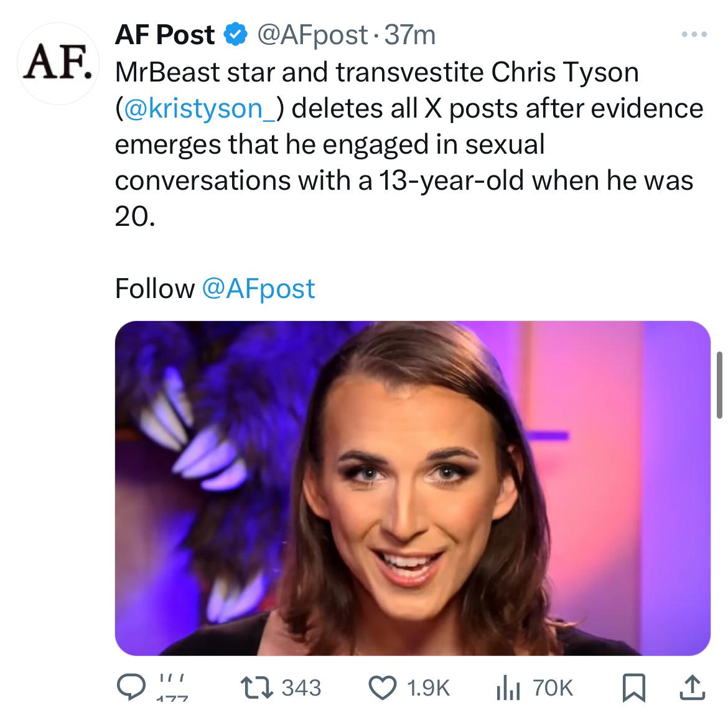Open the tweet's attached image
The height and width of the screenshot is (713, 728).
tap(412, 488)
